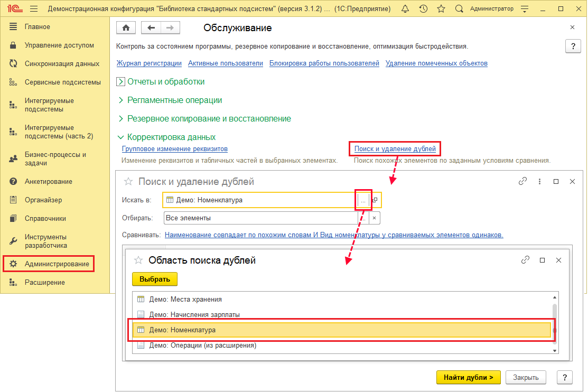Open help in Поиск и удаление дублей form

tap(565, 377)
